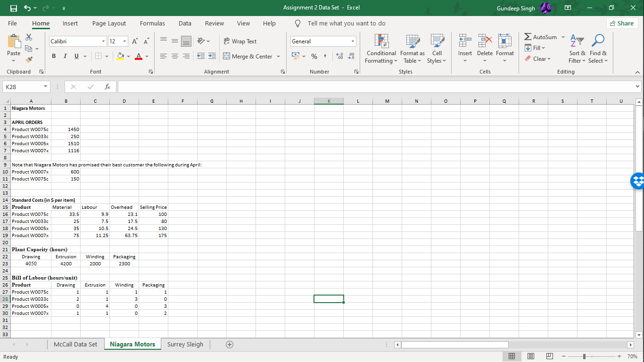Switch to the Formulas ribbon tab

click(152, 23)
